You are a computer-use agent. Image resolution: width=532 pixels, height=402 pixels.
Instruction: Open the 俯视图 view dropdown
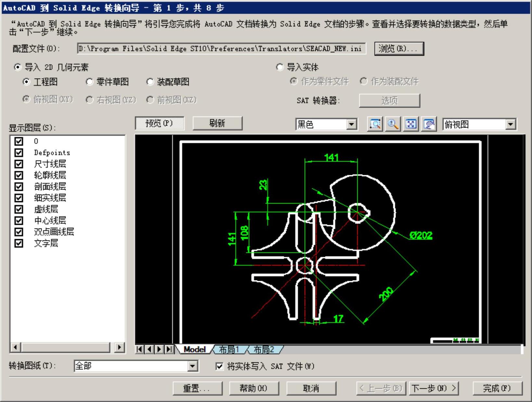tap(511, 124)
